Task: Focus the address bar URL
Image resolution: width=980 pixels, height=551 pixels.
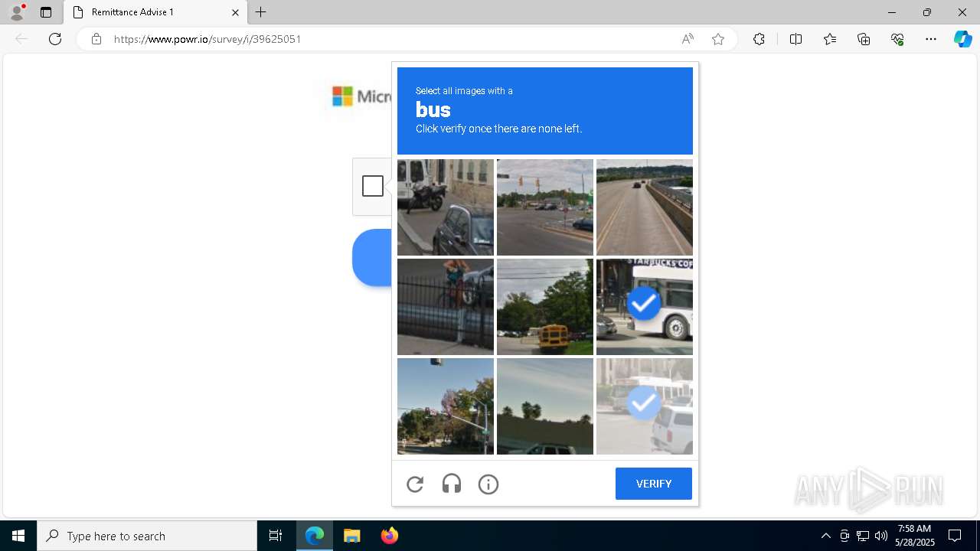Action: [x=207, y=39]
